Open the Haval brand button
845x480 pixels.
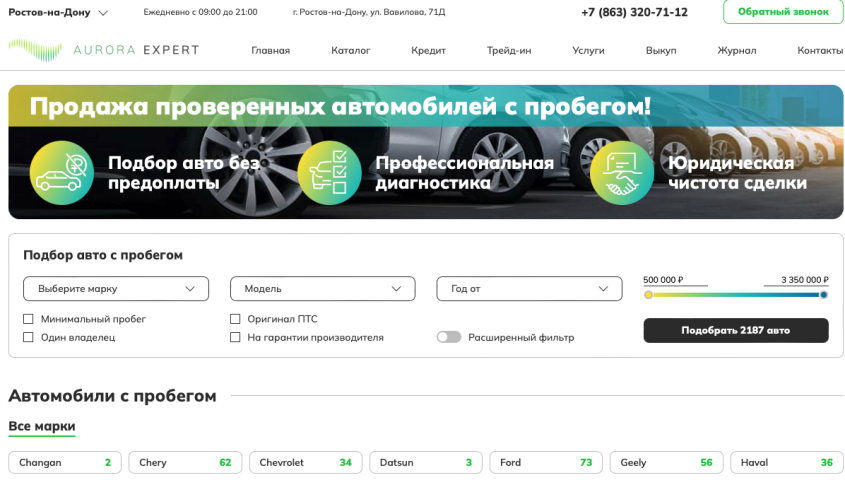[787, 463]
